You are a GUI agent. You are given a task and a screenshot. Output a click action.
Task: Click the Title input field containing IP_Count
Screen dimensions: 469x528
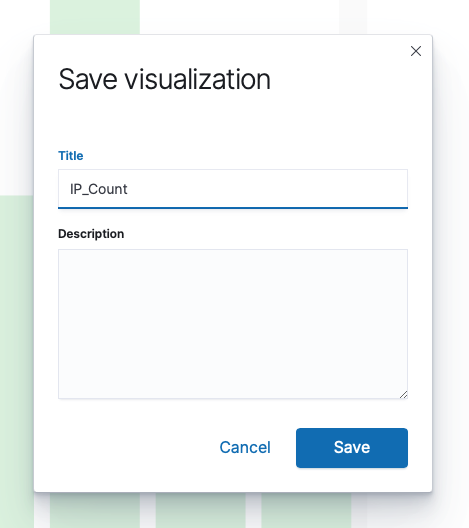[233, 189]
